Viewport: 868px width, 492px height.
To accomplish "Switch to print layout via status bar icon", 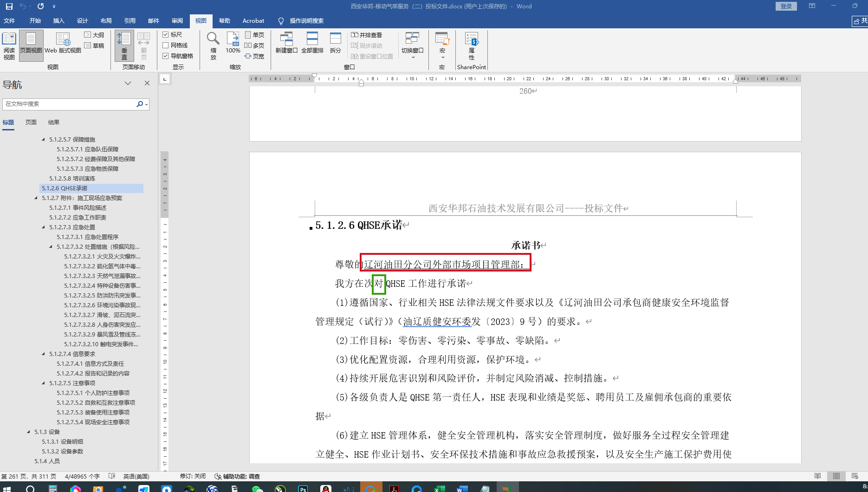I will click(836, 476).
